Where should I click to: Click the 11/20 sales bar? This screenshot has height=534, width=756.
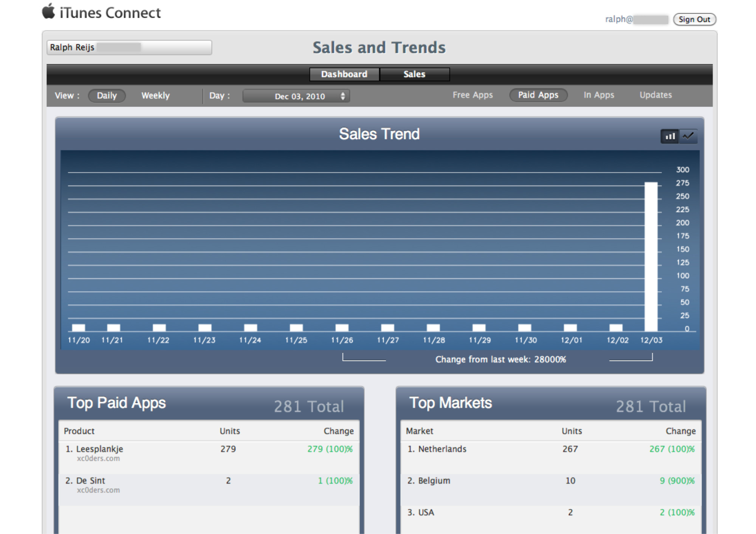(x=79, y=328)
